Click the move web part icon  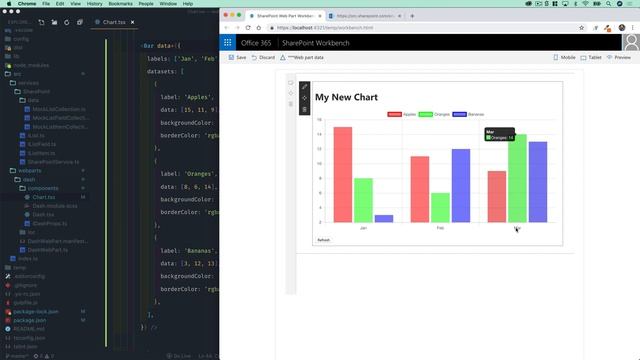(304, 98)
